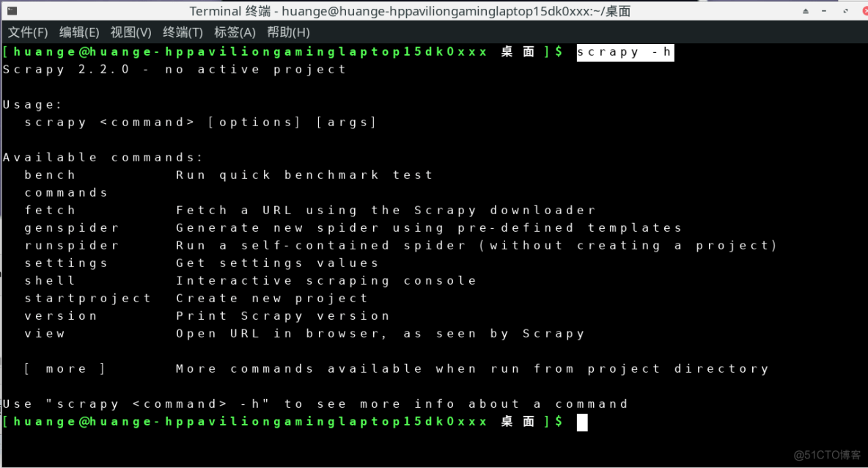The image size is (868, 468).
Task: Click 'More commands available when run from project directory'
Action: tap(473, 370)
